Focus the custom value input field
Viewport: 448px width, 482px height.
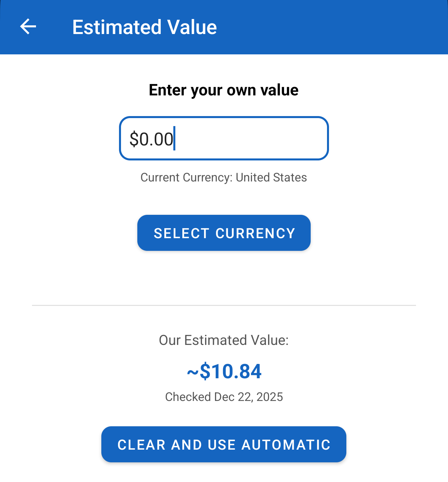(x=224, y=138)
